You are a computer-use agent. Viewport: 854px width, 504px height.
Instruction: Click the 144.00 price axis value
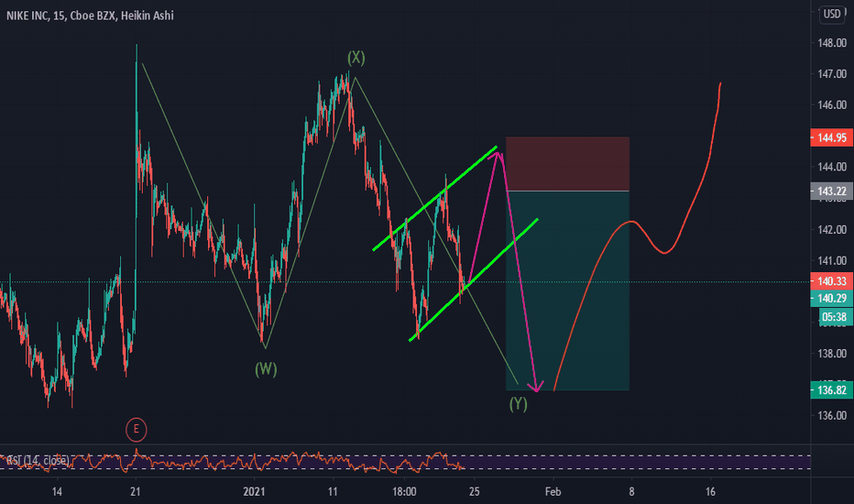click(x=832, y=167)
